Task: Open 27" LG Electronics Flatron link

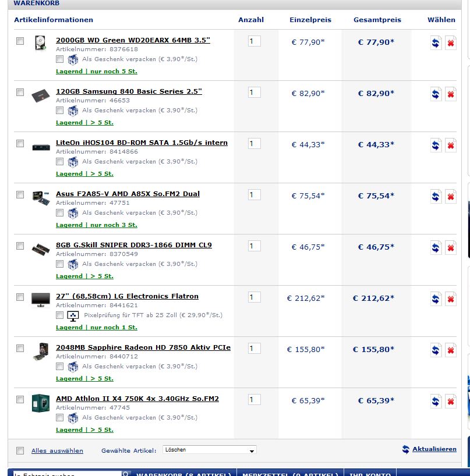Action: pos(127,296)
